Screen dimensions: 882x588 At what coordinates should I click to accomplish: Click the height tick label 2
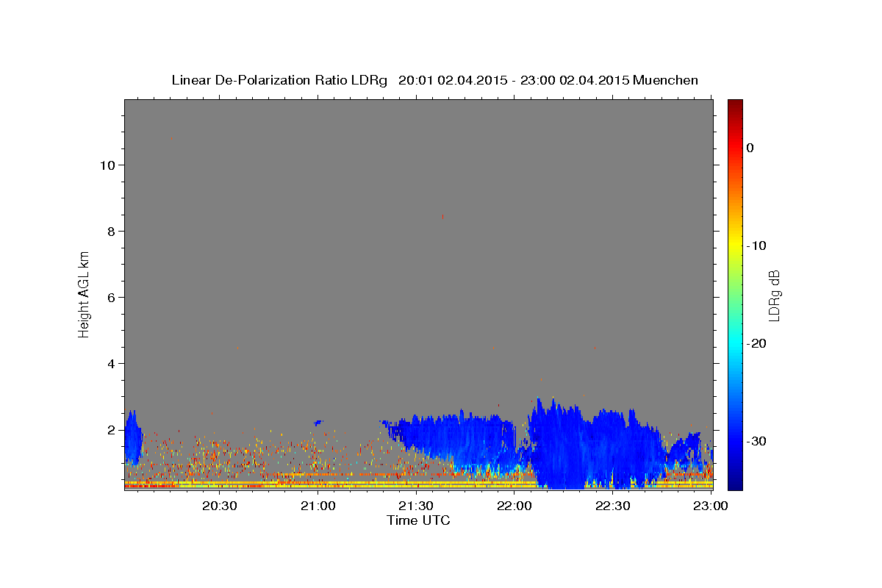(110, 430)
